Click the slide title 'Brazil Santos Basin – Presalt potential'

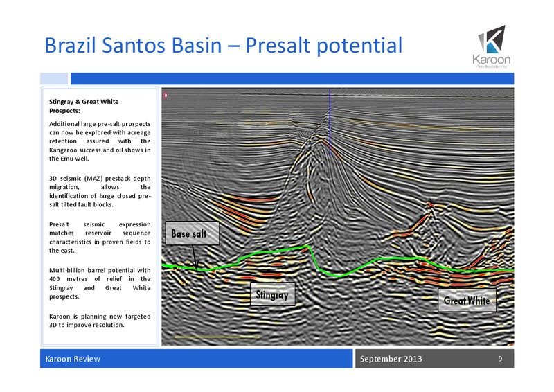pyautogui.click(x=223, y=45)
